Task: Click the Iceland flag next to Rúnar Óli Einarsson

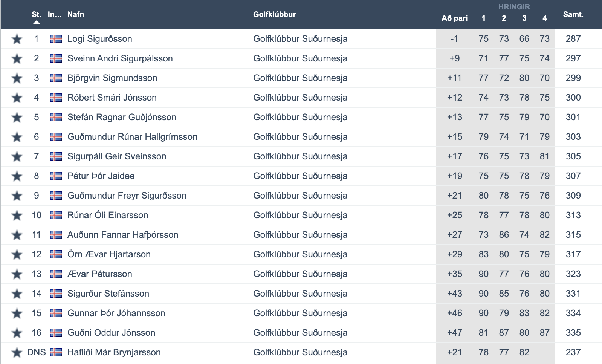Action: tap(56, 215)
